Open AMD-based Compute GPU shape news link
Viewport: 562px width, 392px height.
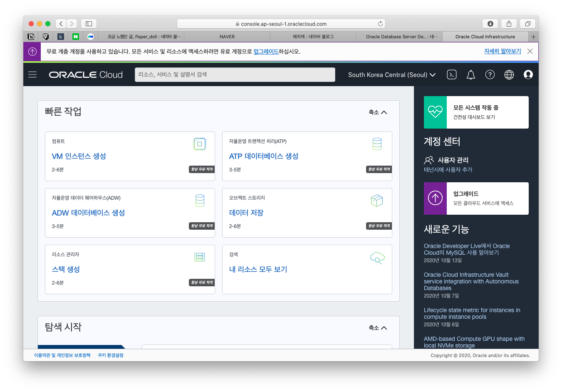point(474,342)
